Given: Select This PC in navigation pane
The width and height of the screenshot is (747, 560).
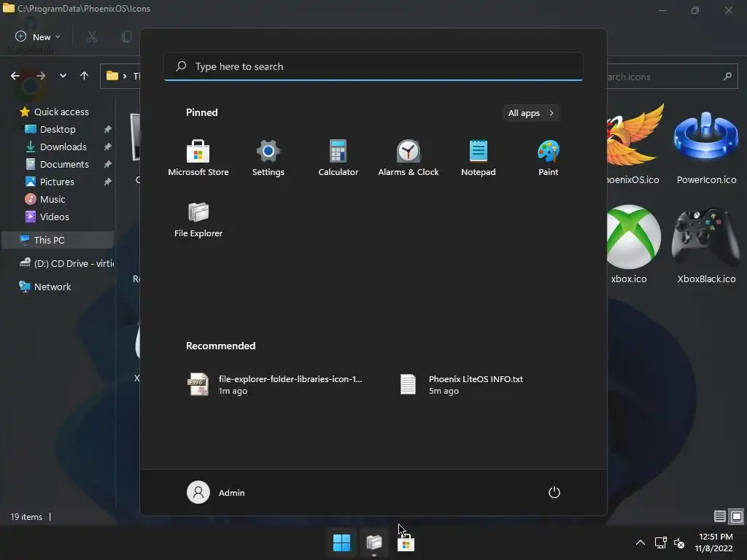Looking at the screenshot, I should [x=58, y=240].
